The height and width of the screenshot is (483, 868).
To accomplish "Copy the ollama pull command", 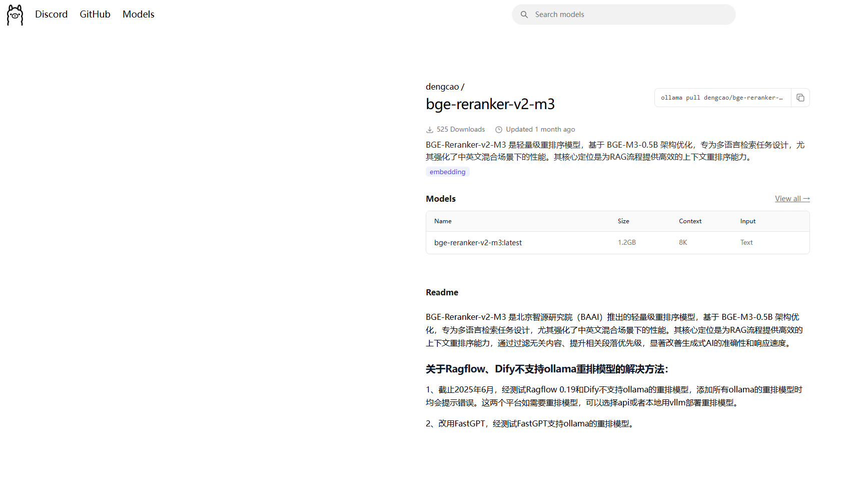I will [800, 98].
